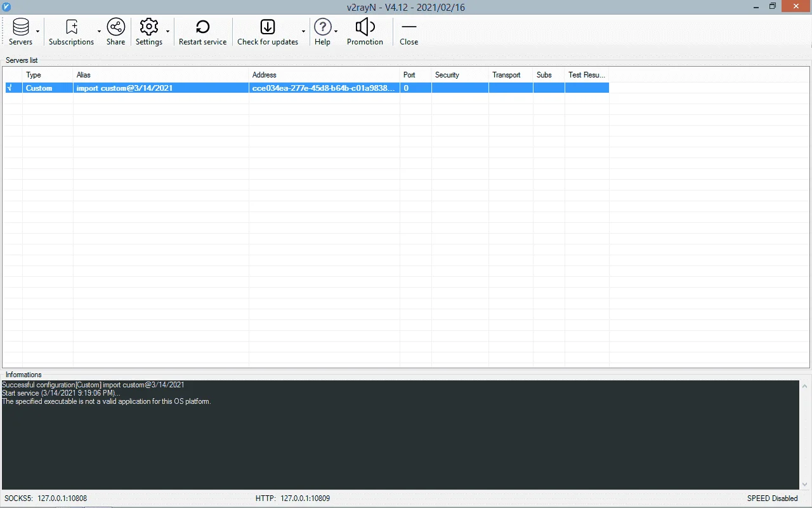This screenshot has width=812, height=508.
Task: Click the active checkmark of the Custom server
Action: [10, 88]
